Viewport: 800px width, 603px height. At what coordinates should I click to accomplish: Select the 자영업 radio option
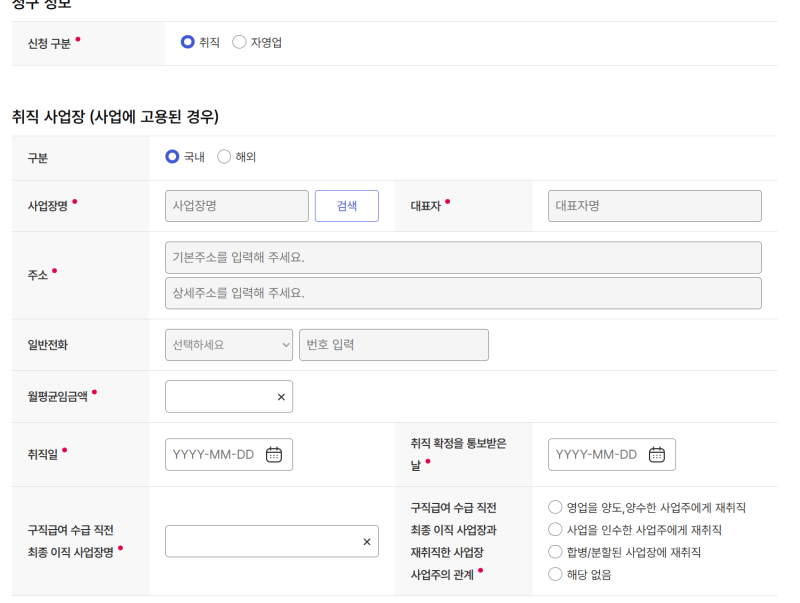coord(239,42)
